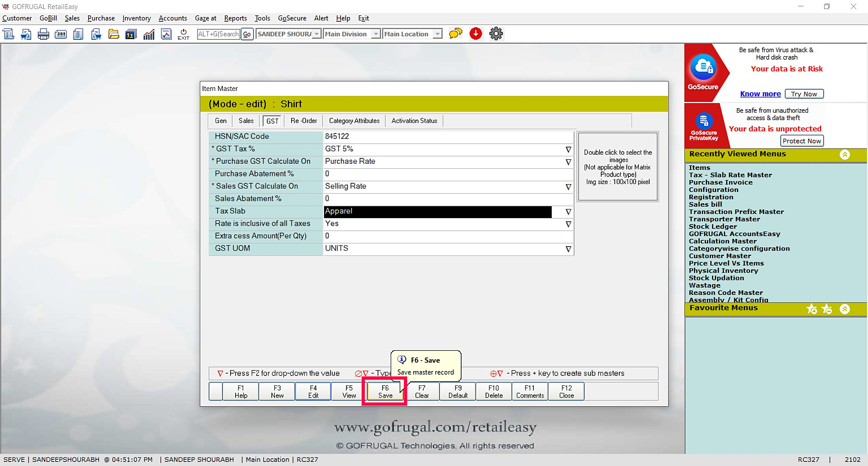
Task: Click the item image selection box
Action: [618, 166]
